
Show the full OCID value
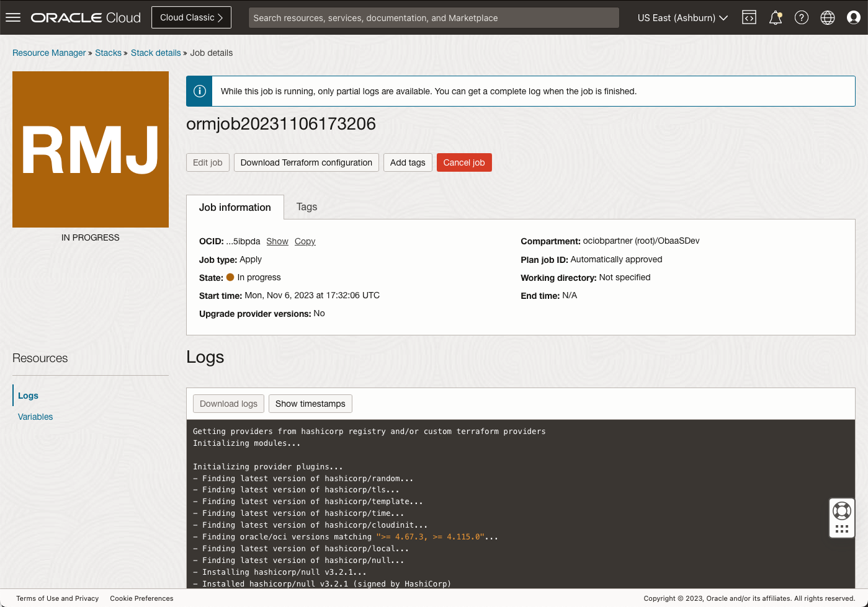coord(277,241)
